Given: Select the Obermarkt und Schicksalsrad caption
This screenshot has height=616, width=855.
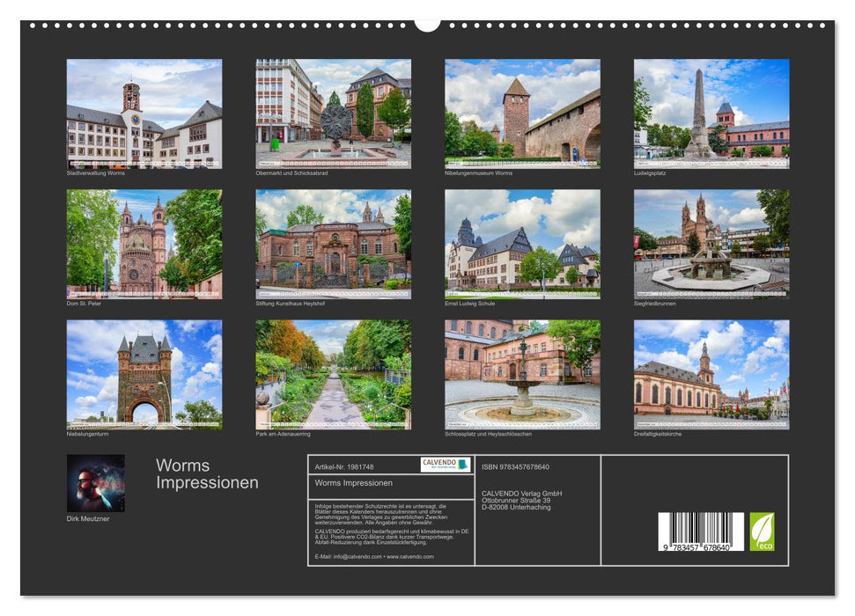Looking at the screenshot, I should (293, 174).
